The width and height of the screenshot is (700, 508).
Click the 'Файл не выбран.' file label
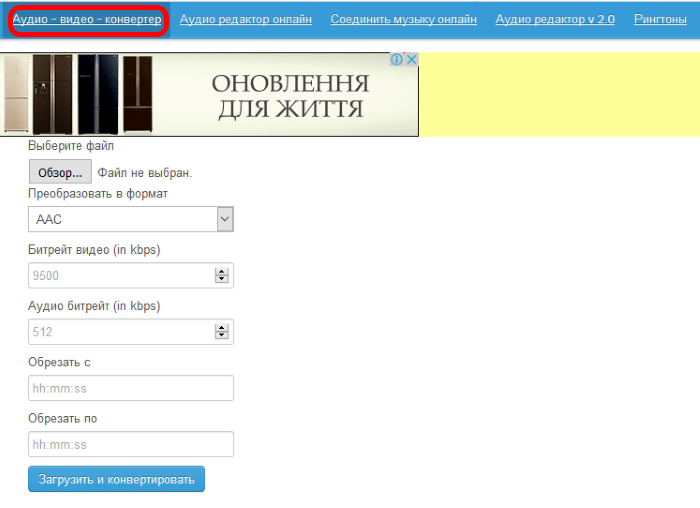(x=144, y=173)
